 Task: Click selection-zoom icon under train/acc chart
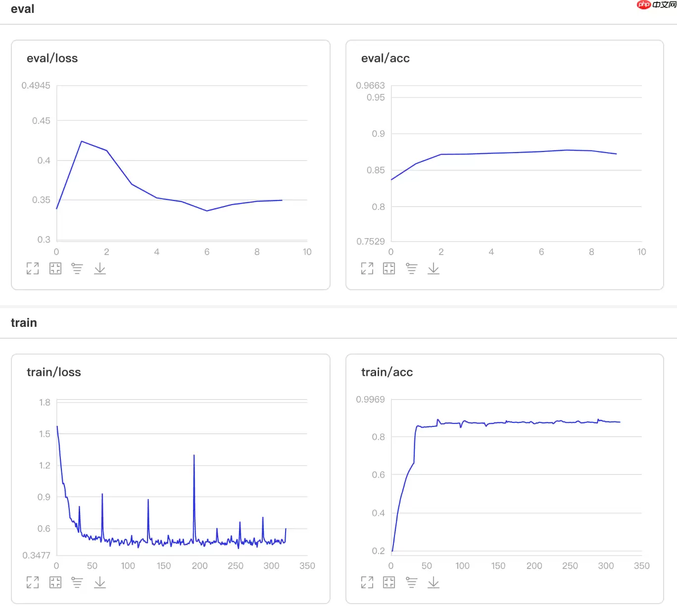coord(389,582)
